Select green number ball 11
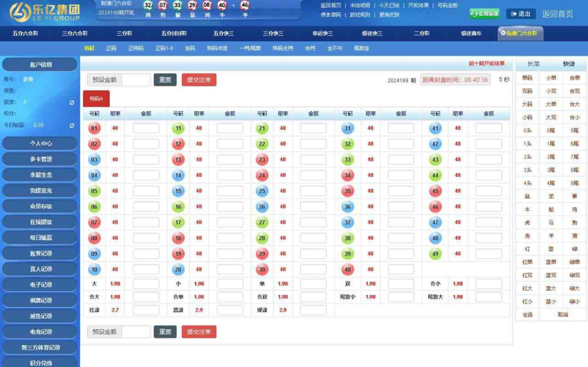The height and width of the screenshot is (367, 588). click(178, 129)
